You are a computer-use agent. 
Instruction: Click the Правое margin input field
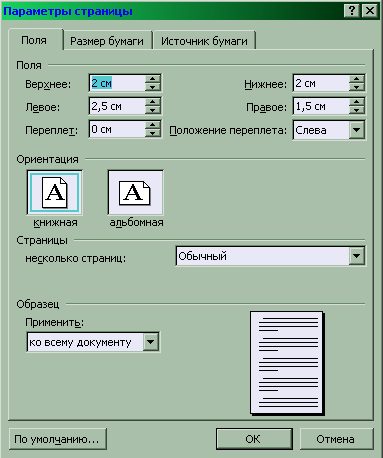coord(321,106)
